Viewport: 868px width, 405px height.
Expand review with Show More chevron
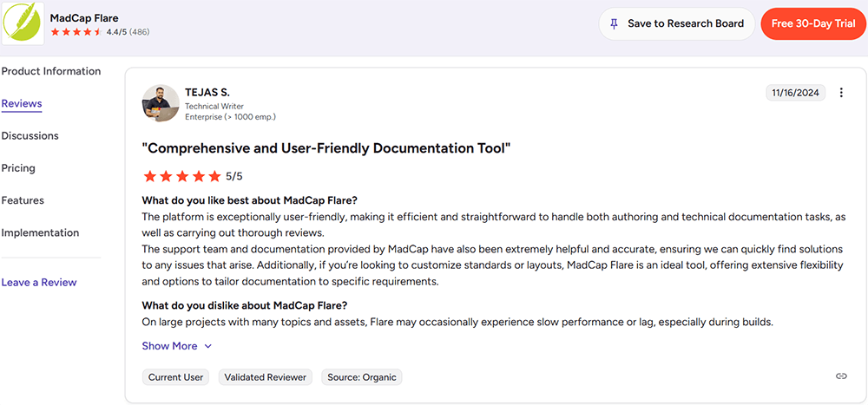pyautogui.click(x=208, y=346)
